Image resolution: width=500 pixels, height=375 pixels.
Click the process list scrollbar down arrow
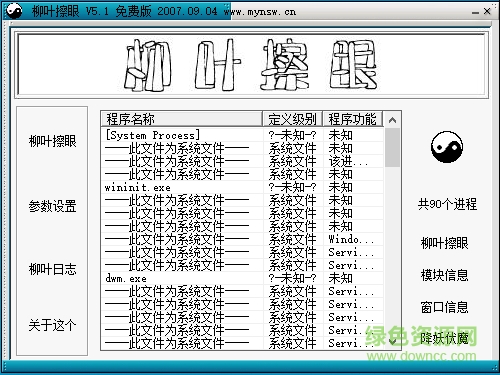pyautogui.click(x=392, y=341)
